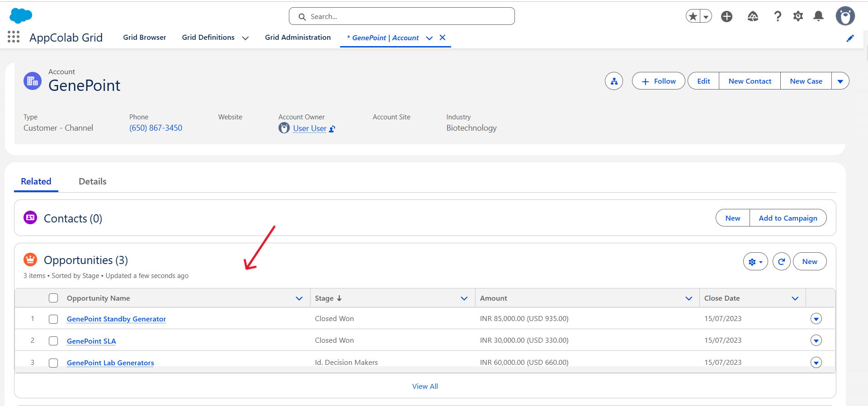Open the Global Actions plus icon

[x=727, y=16]
